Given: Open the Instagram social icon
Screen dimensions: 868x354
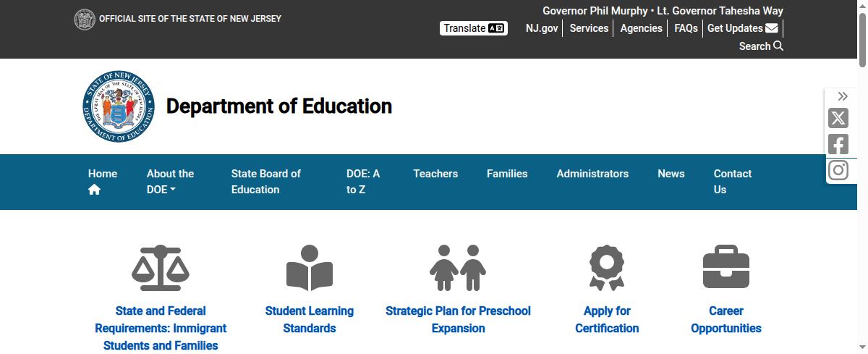Looking at the screenshot, I should 838,170.
